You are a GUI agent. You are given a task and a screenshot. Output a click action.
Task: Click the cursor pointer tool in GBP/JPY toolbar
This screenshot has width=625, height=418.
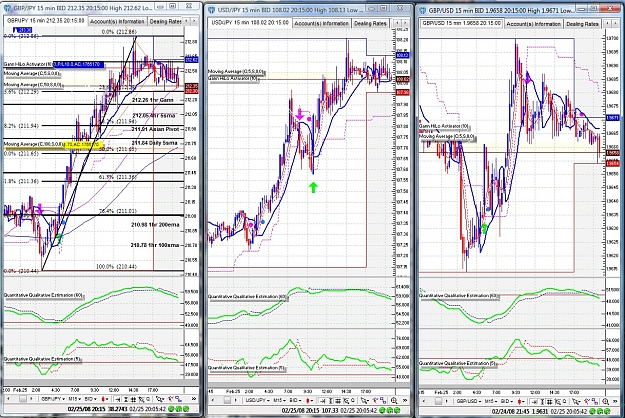click(160, 399)
